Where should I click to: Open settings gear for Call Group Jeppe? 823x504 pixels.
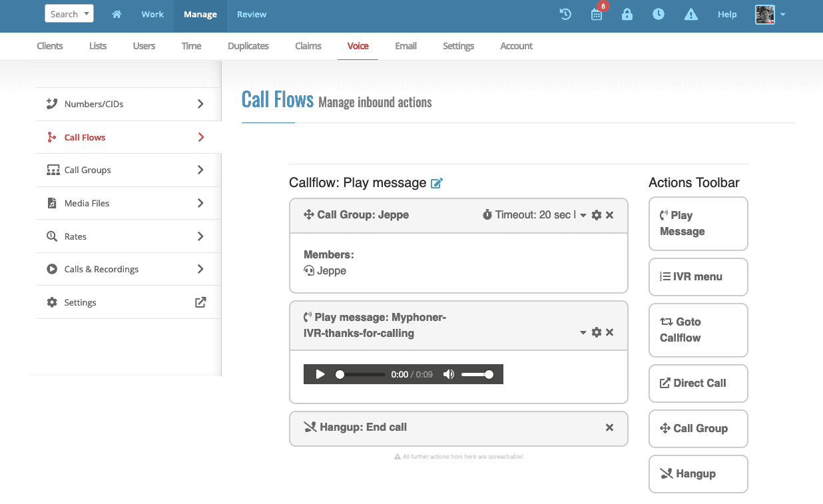tap(597, 215)
